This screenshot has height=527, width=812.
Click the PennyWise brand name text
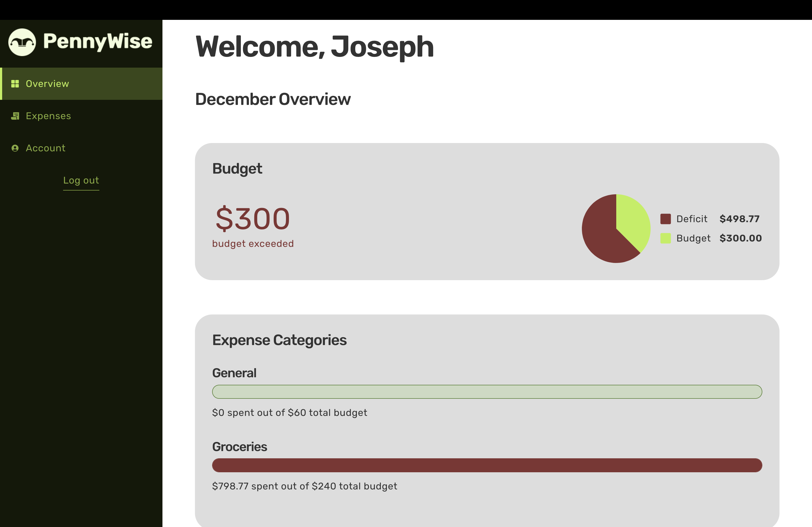pos(97,42)
